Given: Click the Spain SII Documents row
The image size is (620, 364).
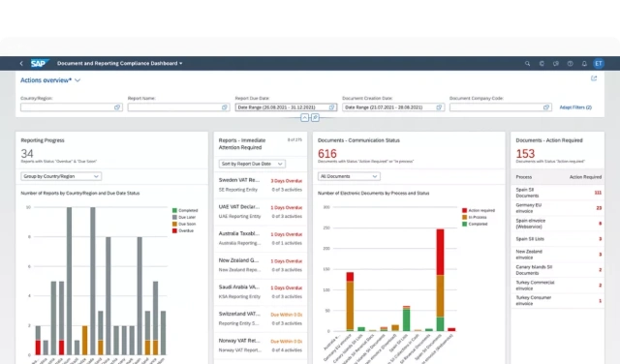Looking at the screenshot, I should (x=558, y=193).
